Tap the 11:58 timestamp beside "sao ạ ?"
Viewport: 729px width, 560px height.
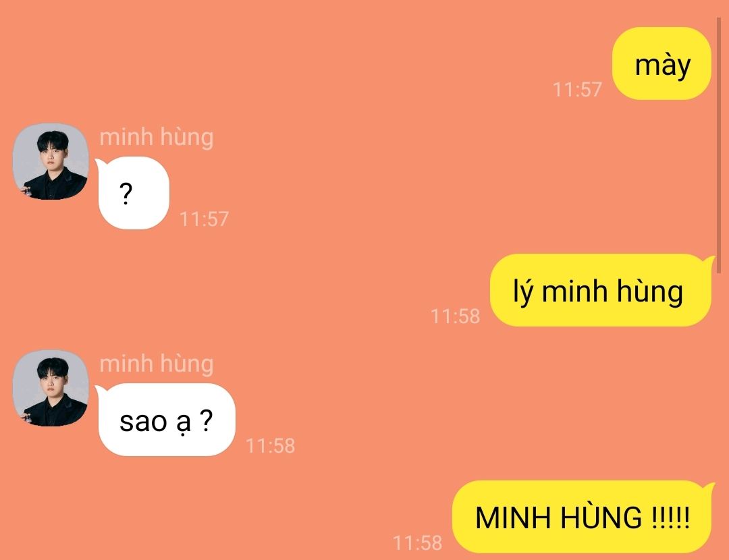click(x=270, y=446)
